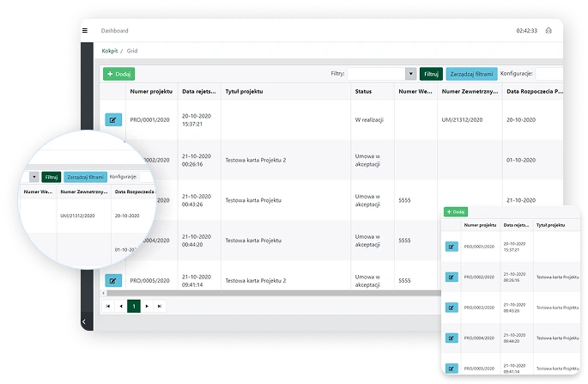This screenshot has height=384, width=588.
Task: Expand the sidebar with the left chevron arrow
Action: 83,321
